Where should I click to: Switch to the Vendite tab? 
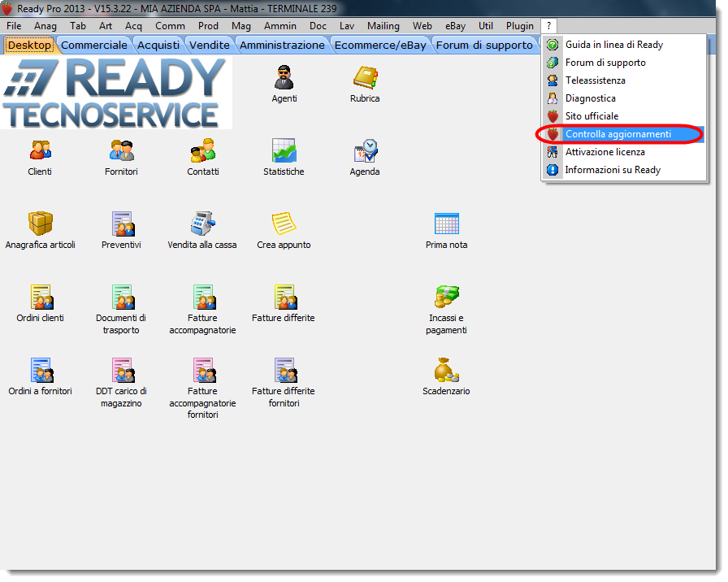tap(210, 45)
